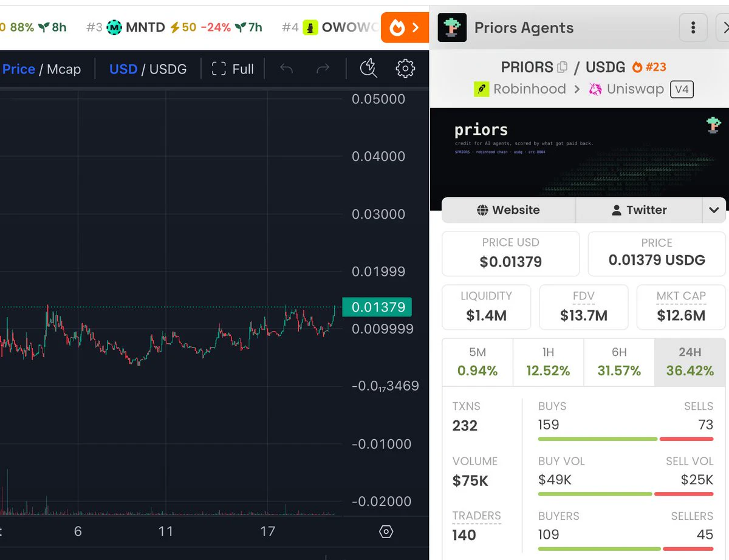Select the 5M timeframe tab

point(477,362)
